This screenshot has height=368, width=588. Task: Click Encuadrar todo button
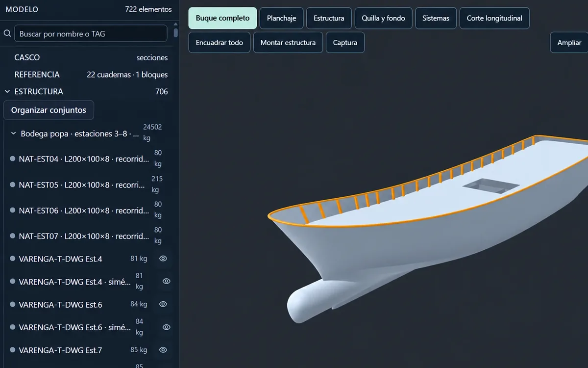220,43
